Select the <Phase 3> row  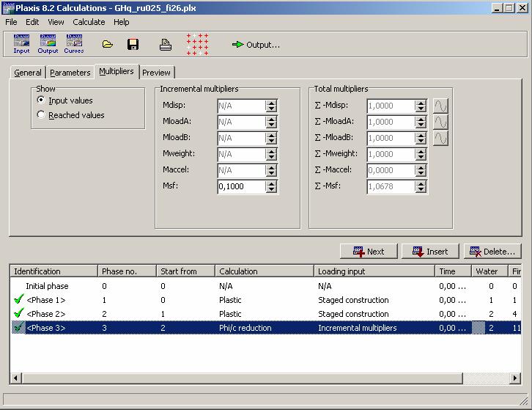click(266, 328)
